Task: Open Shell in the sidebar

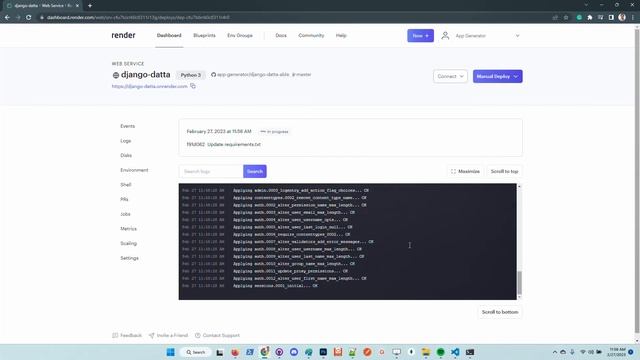Action: 126,185
